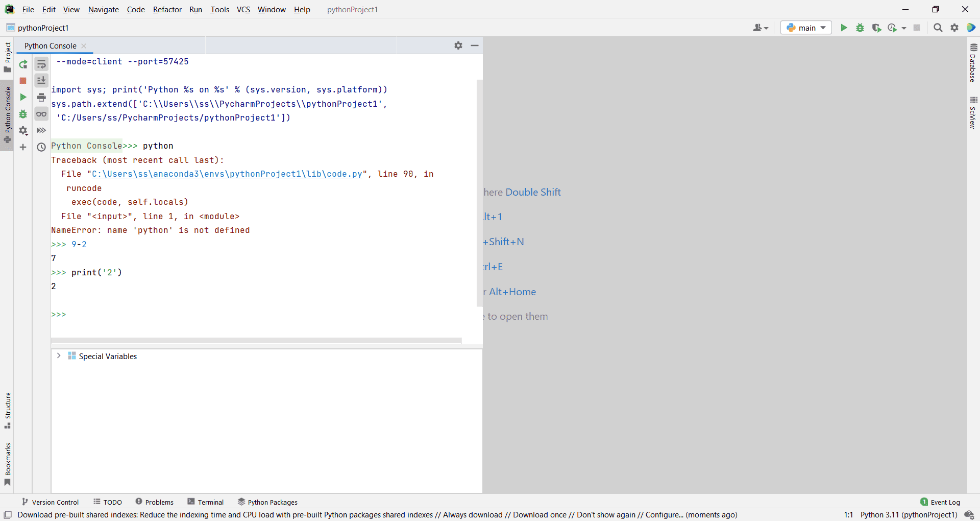Open the user account dropdown

point(761,28)
